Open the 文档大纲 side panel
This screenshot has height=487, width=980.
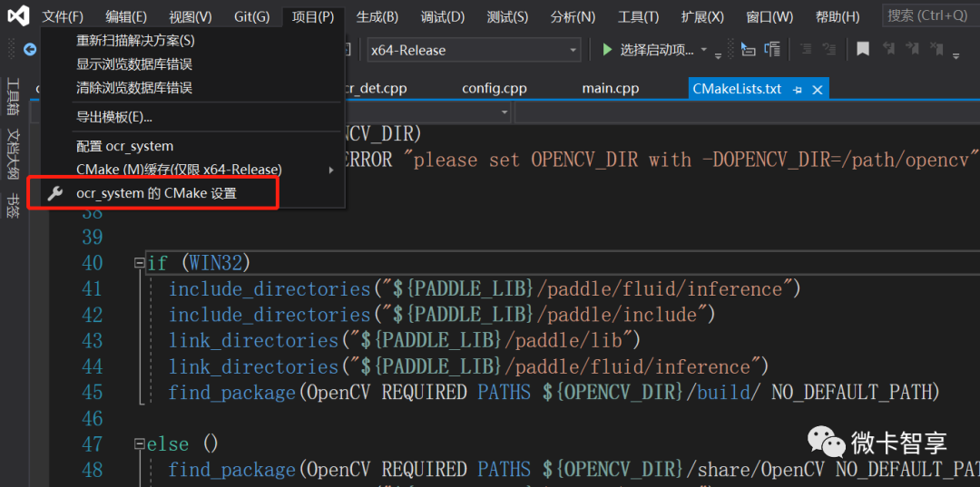tap(14, 154)
